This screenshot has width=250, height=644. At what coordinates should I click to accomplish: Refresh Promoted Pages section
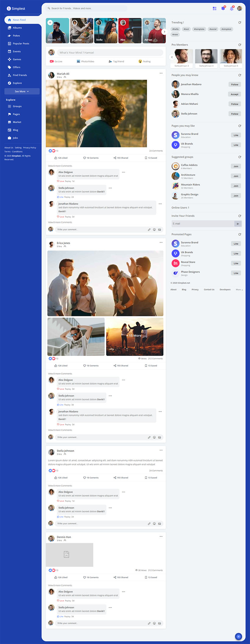[240, 234]
